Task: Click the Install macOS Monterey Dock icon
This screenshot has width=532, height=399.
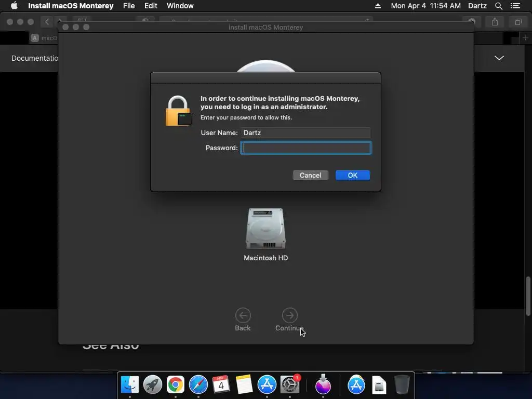Action: click(x=323, y=384)
